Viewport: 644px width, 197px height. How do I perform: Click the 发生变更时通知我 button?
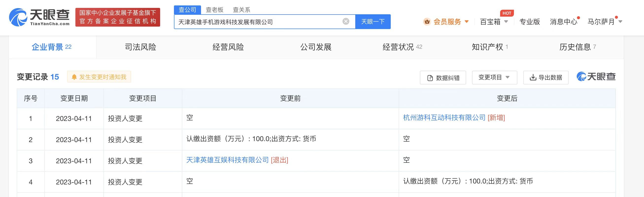point(99,77)
